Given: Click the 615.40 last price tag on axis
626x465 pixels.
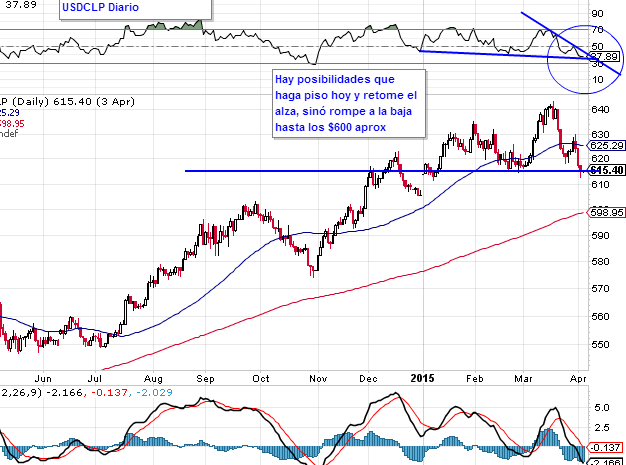Looking at the screenshot, I should (x=606, y=170).
